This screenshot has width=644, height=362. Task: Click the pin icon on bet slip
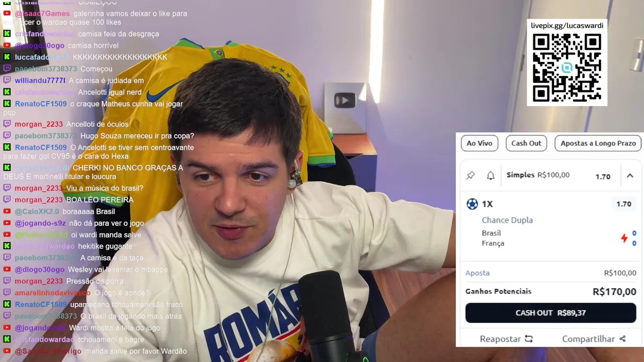click(470, 175)
